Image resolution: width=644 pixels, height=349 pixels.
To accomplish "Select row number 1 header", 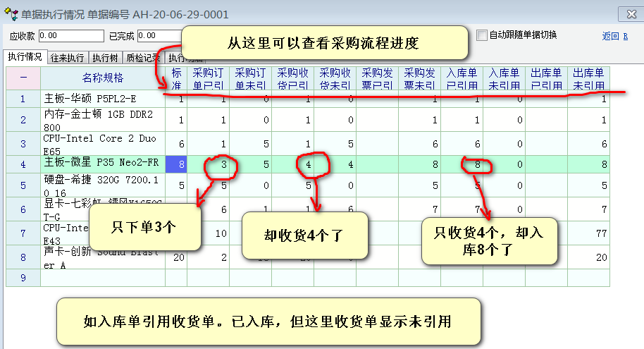I will coord(23,99).
